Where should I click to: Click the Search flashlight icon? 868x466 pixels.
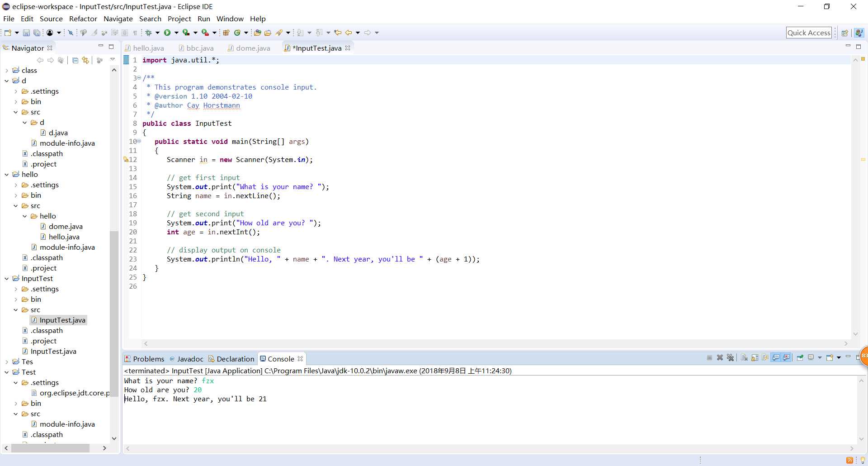[279, 33]
